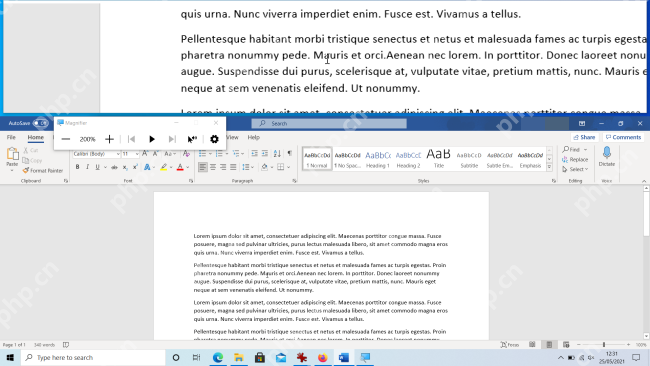The image size is (650, 366).
Task: Click the Cut command
Action: 31,150
